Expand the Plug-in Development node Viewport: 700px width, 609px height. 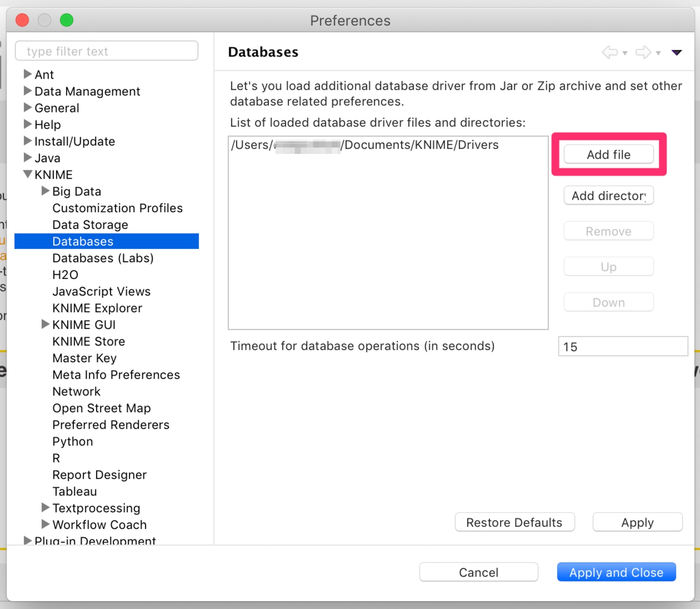[x=27, y=541]
